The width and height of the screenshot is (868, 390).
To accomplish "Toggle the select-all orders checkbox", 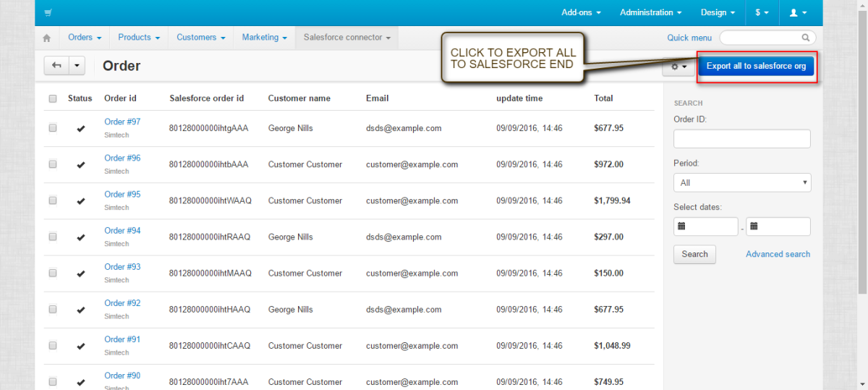I will [53, 98].
